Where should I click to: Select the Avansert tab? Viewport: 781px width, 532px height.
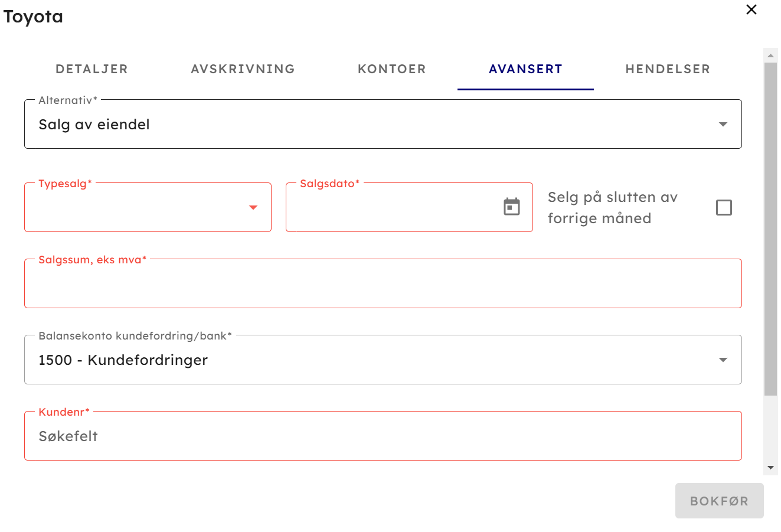(x=525, y=69)
